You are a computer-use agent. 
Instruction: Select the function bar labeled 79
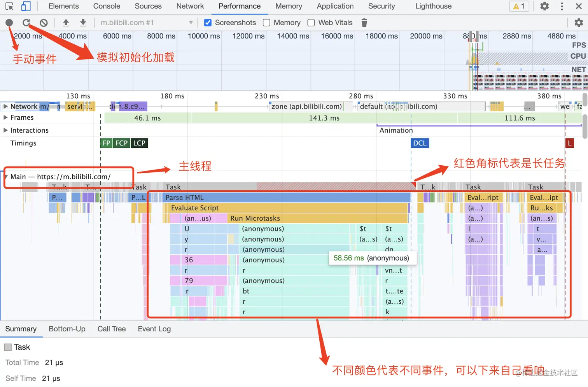coord(198,280)
